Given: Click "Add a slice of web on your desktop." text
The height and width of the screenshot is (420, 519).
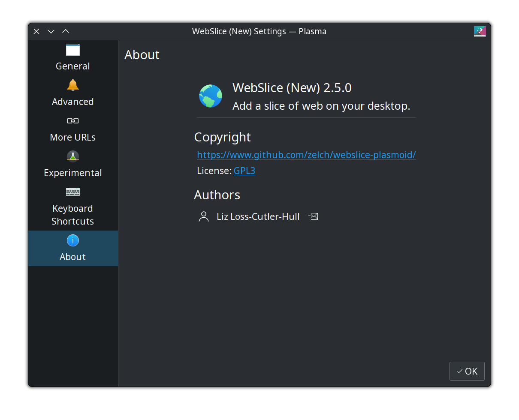Looking at the screenshot, I should pos(321,106).
